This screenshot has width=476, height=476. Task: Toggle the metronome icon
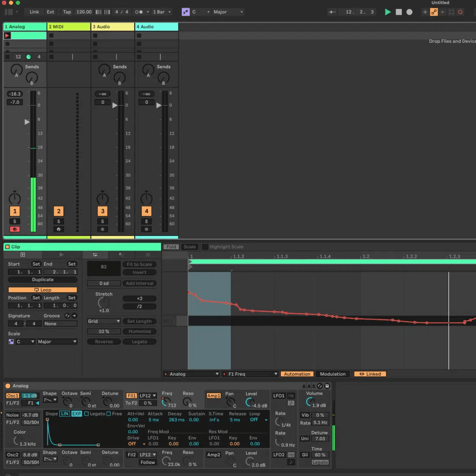(x=139, y=12)
